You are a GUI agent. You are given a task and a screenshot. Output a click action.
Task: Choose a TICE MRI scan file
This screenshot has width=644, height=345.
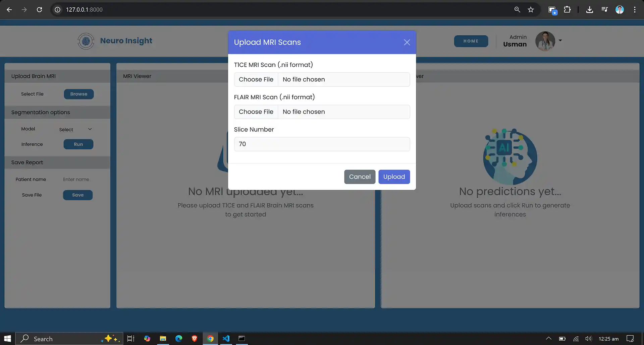click(x=256, y=79)
